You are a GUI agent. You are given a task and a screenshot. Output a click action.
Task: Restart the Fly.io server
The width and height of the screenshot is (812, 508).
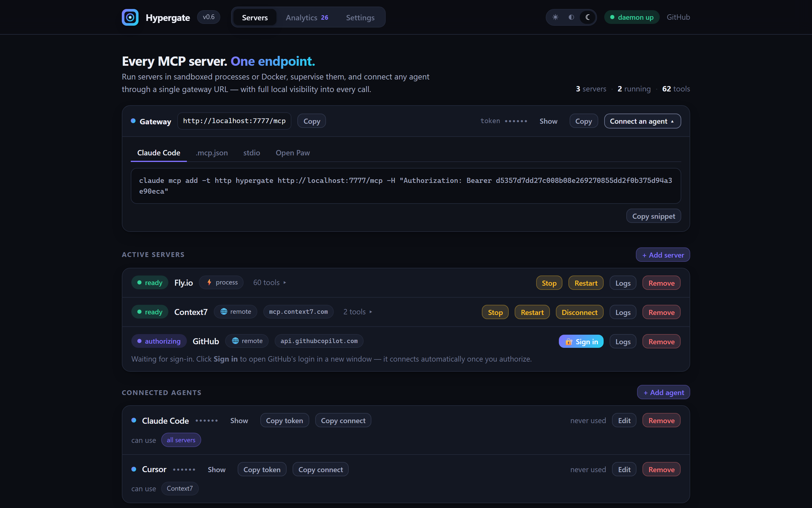[586, 283]
